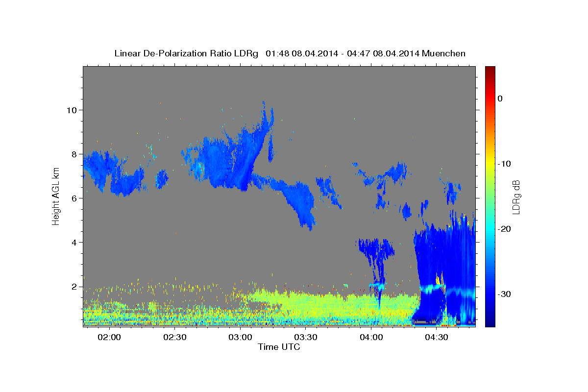Click the 'Muenchen' location in the title
Viewport: 588px width, 392px height.
[x=443, y=53]
